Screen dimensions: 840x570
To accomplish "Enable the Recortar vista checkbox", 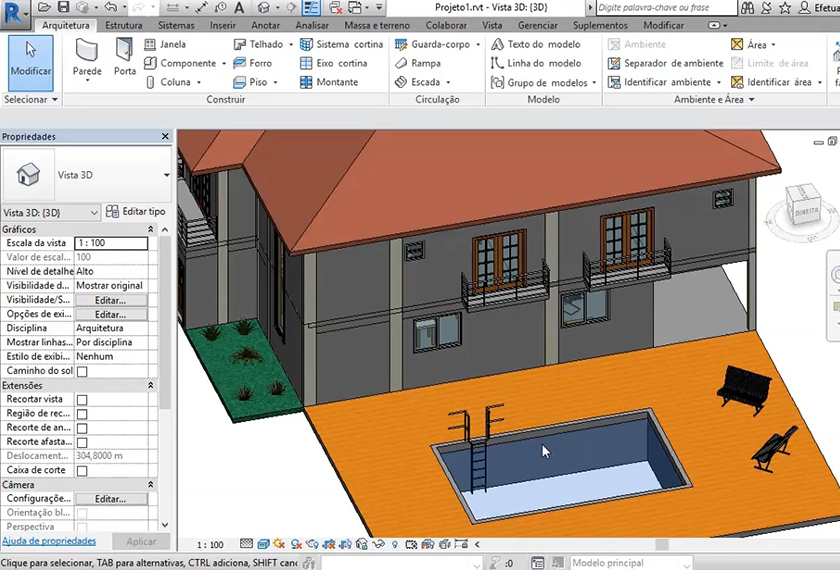I will point(82,400).
